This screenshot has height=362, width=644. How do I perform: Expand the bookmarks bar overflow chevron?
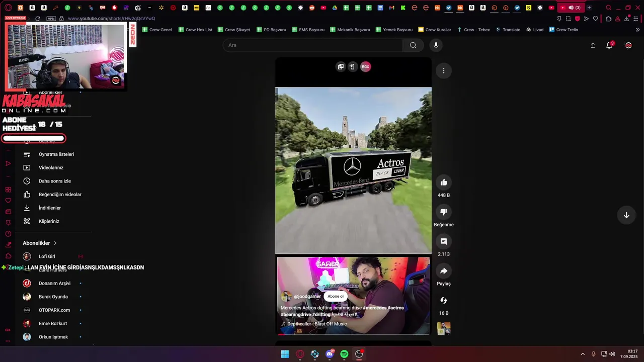pyautogui.click(x=637, y=30)
